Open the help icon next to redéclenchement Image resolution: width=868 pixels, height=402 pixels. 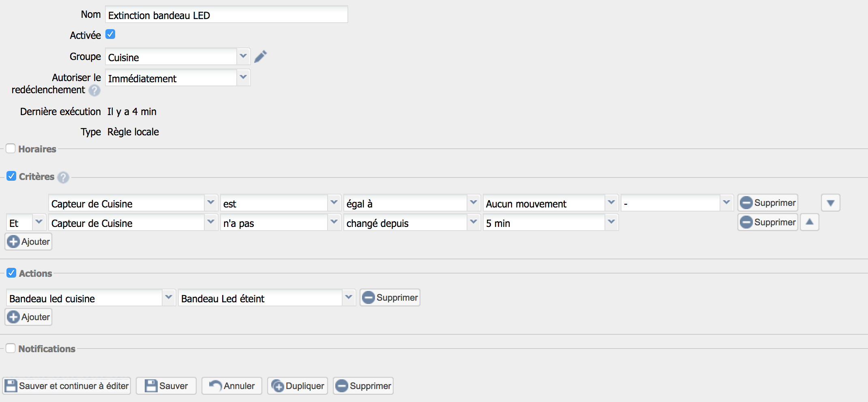pyautogui.click(x=94, y=90)
